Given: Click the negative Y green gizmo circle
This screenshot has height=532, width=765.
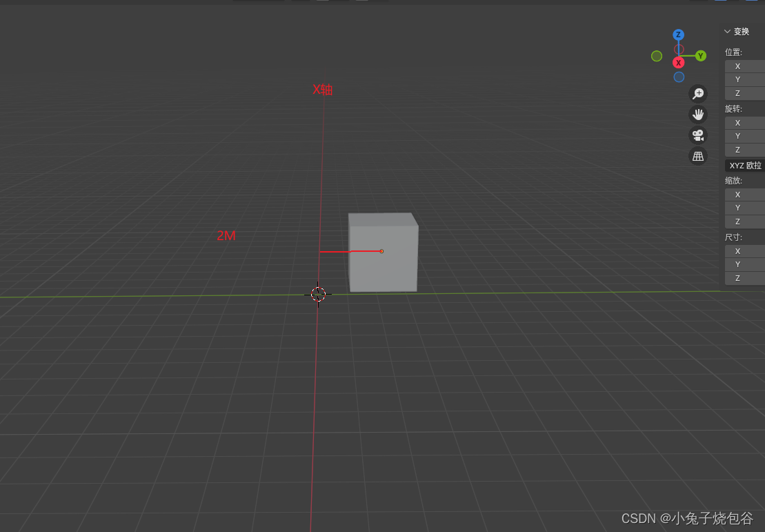Looking at the screenshot, I should (x=657, y=56).
